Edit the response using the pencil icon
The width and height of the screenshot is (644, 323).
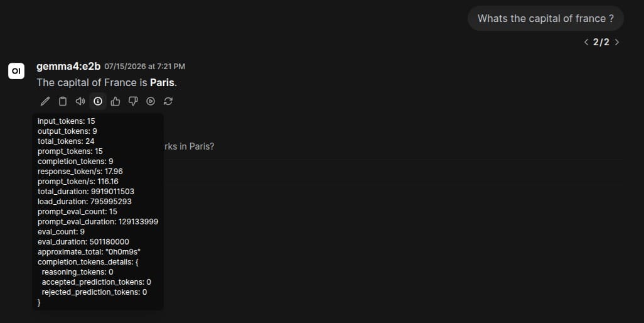click(x=45, y=101)
